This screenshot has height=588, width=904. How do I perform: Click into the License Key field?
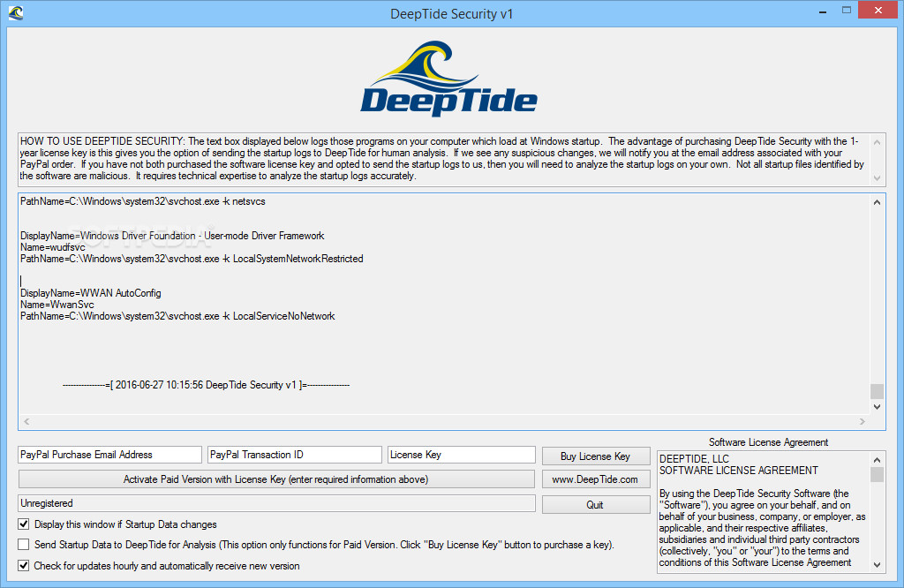(461, 455)
